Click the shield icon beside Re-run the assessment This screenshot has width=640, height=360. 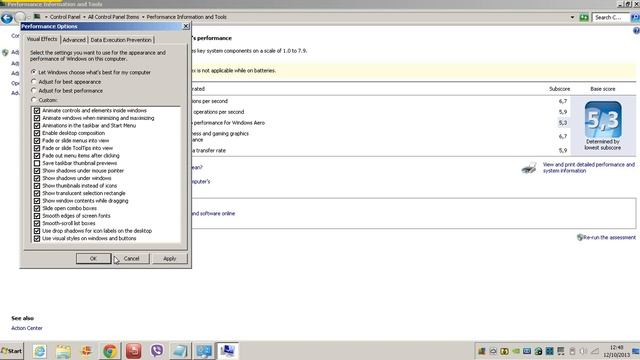point(580,237)
